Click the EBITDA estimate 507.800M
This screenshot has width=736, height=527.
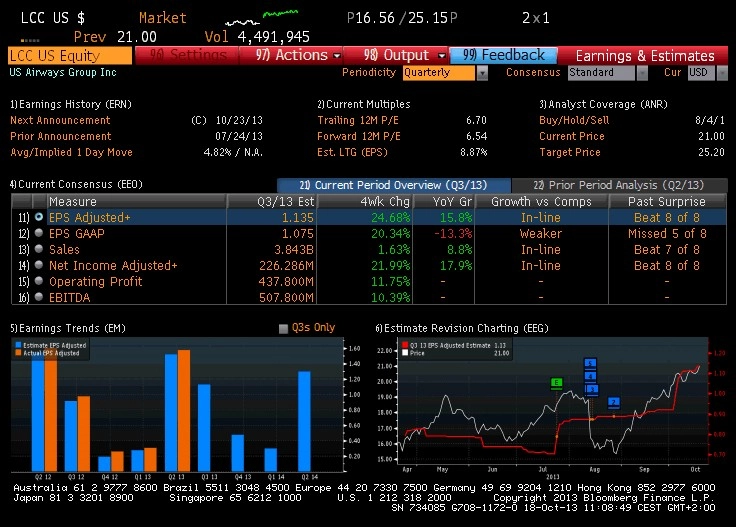286,297
